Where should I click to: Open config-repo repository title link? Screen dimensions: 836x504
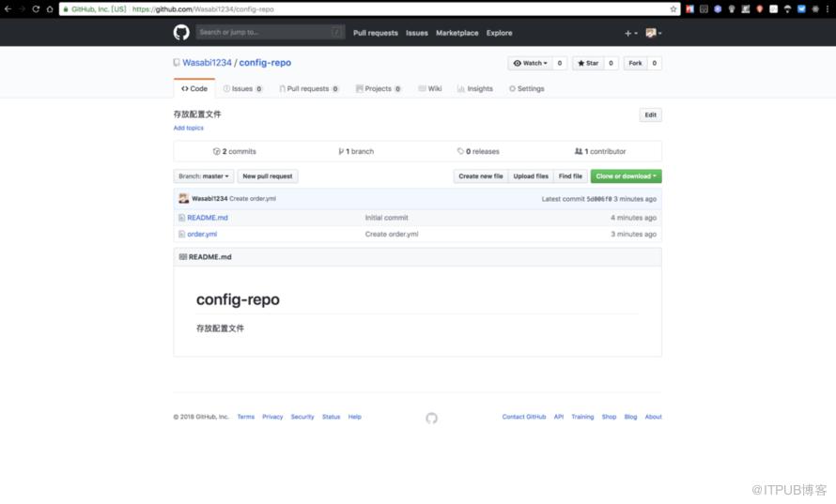(x=265, y=63)
